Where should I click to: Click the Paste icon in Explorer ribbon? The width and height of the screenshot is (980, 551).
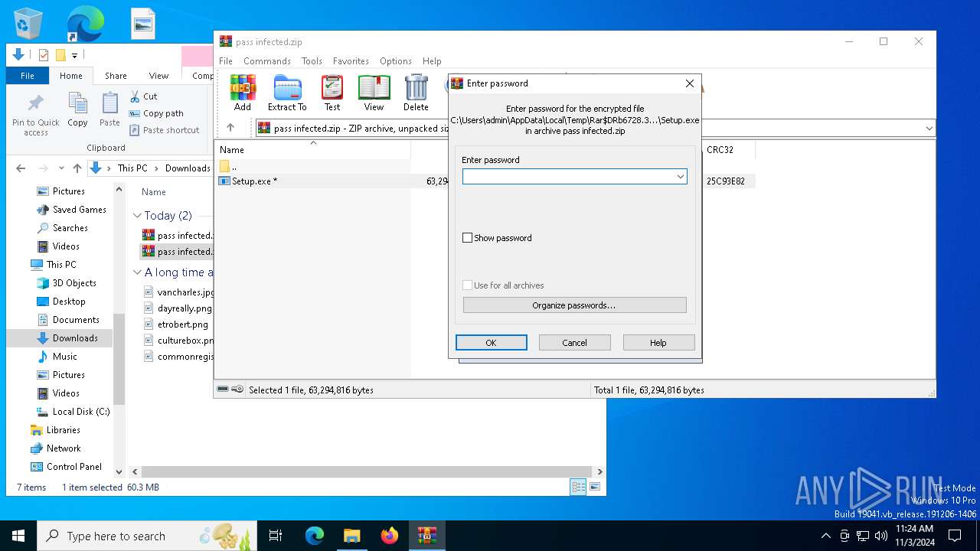click(x=109, y=109)
